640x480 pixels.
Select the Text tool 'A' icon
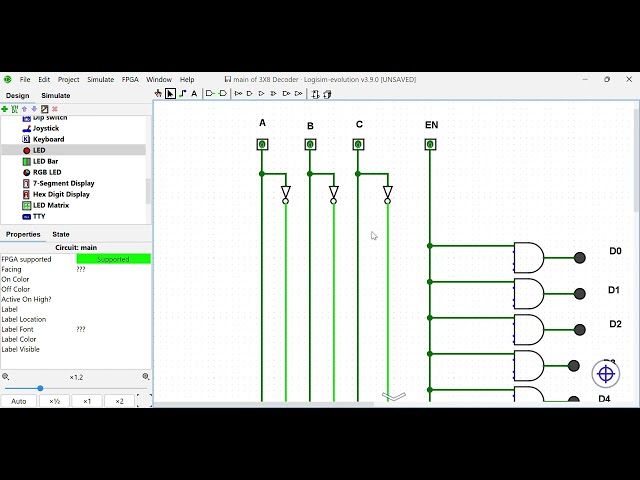(194, 94)
